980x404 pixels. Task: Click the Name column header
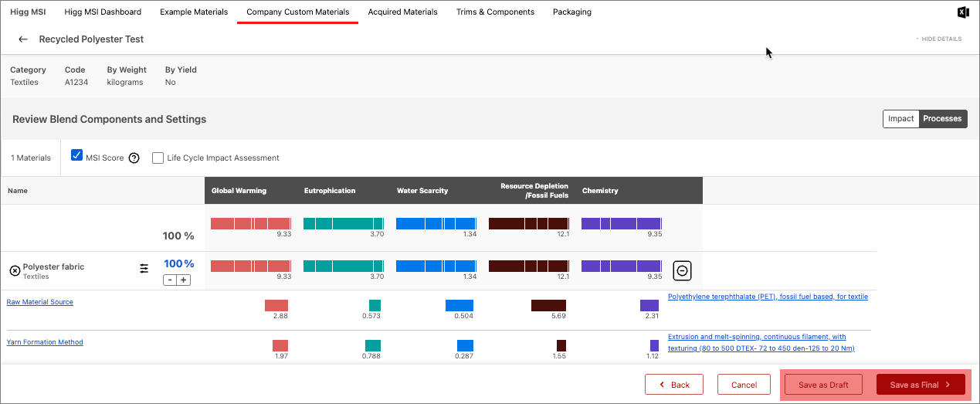coord(17,191)
